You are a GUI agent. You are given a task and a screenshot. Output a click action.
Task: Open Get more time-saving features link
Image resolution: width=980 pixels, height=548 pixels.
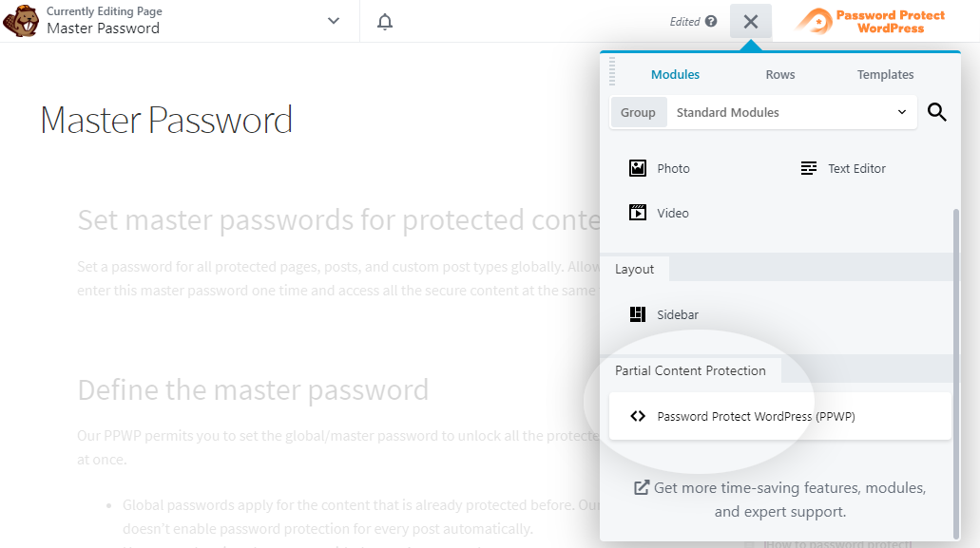point(780,500)
